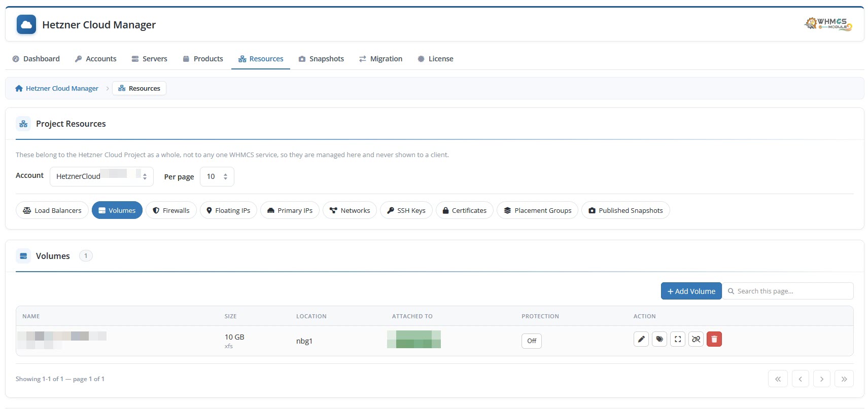868x410 pixels.
Task: Click the nbg1 location value
Action: pos(304,341)
